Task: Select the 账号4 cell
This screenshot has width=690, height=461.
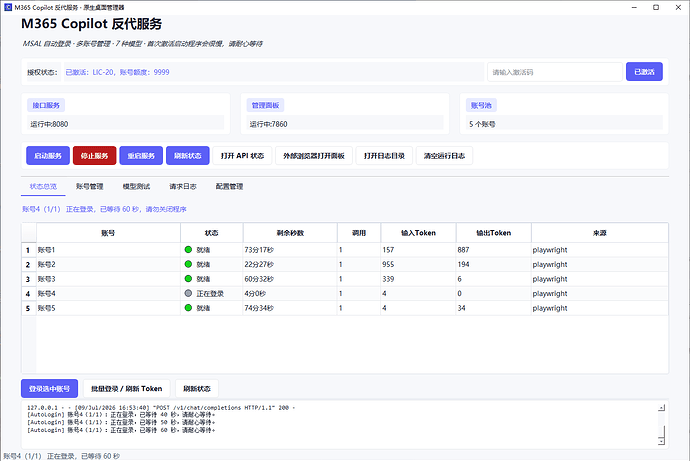Action: pos(108,293)
